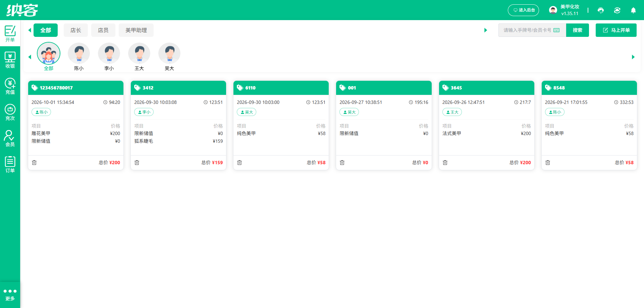Open the 充次 sidebar section

[10, 112]
